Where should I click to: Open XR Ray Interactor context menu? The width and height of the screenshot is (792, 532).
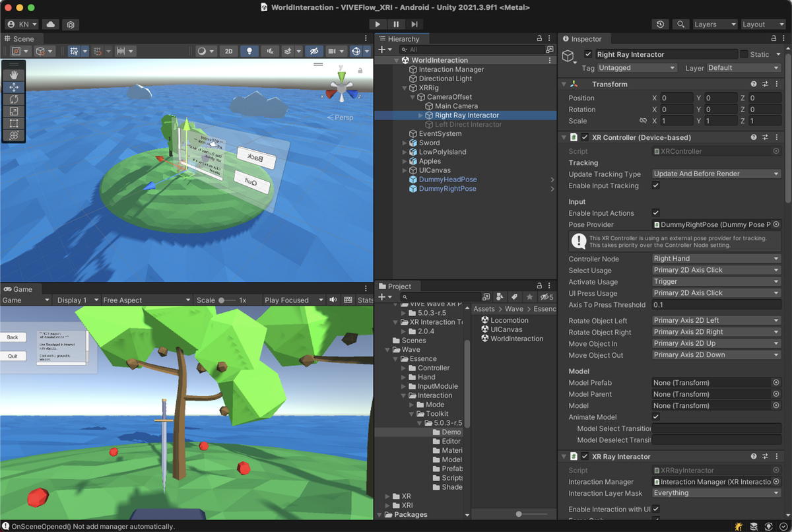click(777, 456)
